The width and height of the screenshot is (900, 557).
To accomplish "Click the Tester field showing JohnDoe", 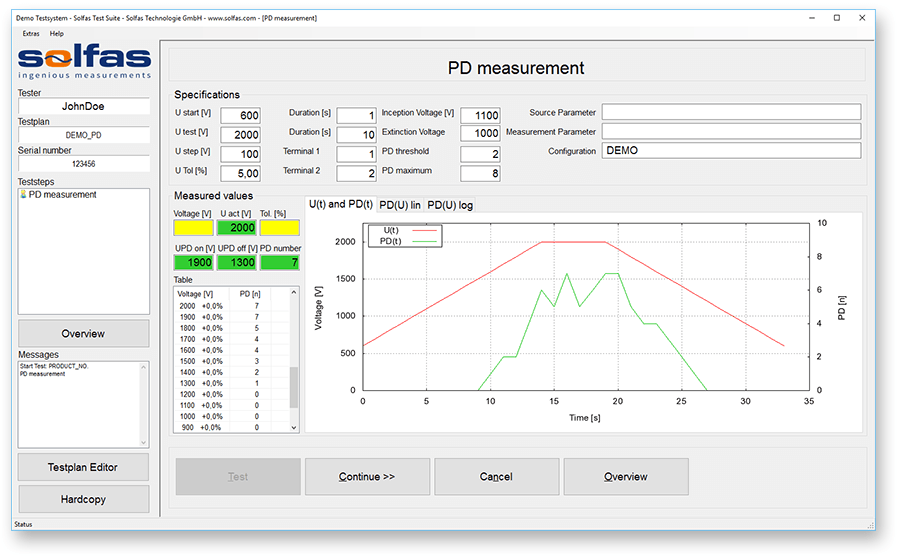I will pyautogui.click(x=84, y=106).
